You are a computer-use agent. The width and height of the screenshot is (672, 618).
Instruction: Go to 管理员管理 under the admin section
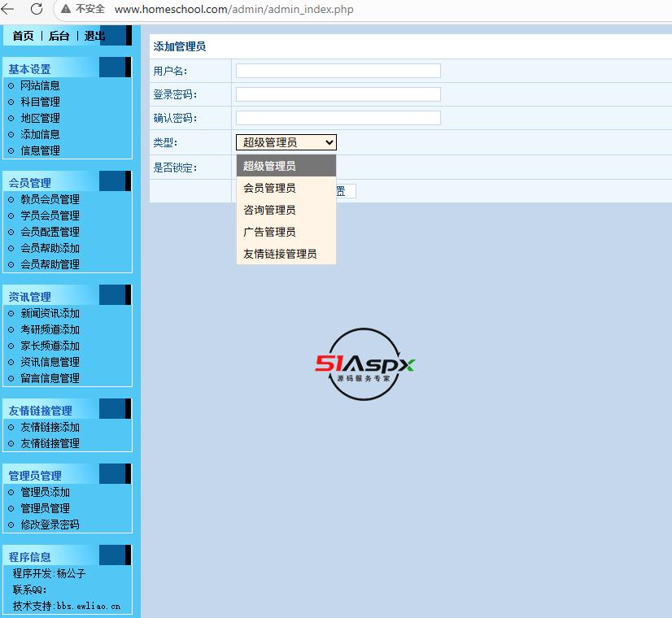(46, 509)
